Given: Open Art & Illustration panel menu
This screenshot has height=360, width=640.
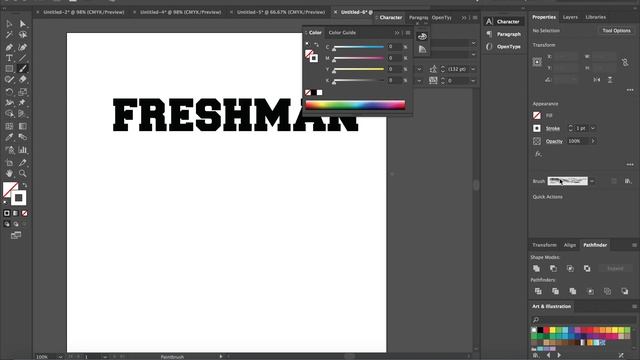Looking at the screenshot, I should [634, 306].
